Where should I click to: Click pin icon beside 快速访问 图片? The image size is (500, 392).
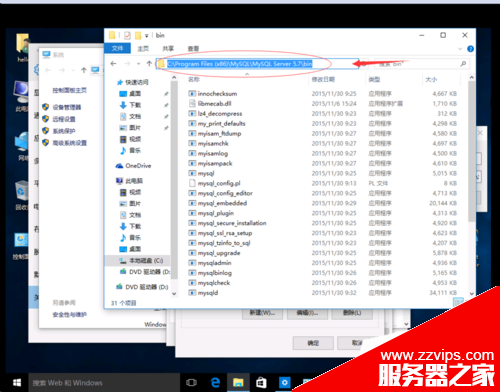pos(166,128)
